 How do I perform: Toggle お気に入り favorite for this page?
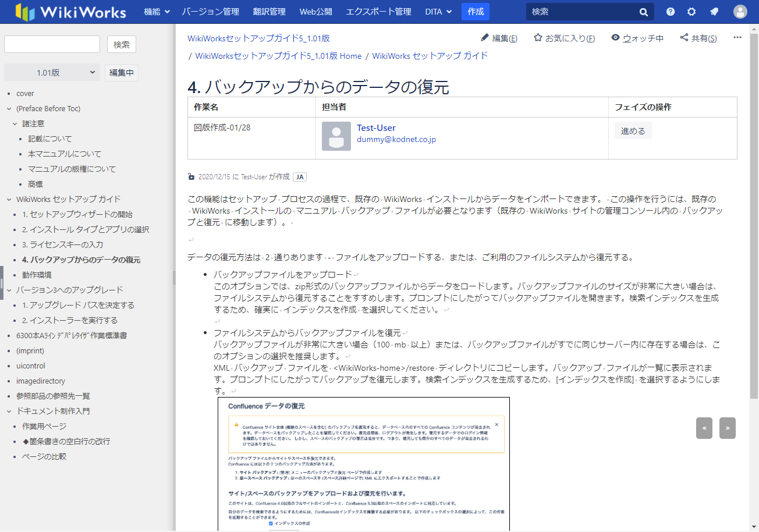tap(564, 38)
